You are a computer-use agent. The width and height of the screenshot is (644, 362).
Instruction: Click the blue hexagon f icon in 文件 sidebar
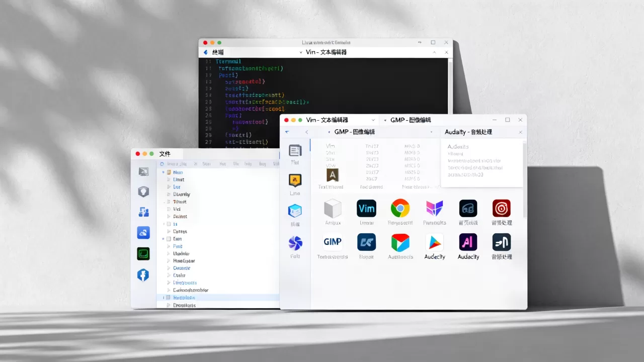point(143,275)
